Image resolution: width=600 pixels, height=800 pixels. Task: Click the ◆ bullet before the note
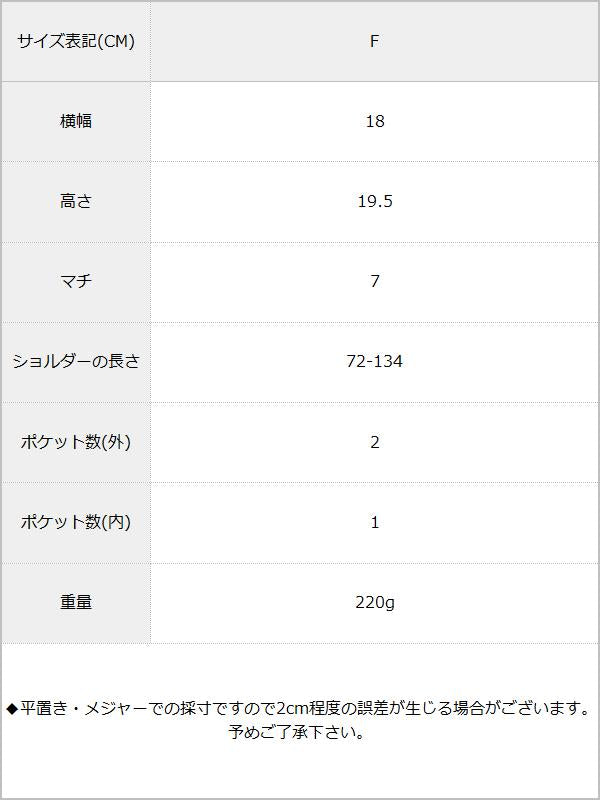pos(12,709)
